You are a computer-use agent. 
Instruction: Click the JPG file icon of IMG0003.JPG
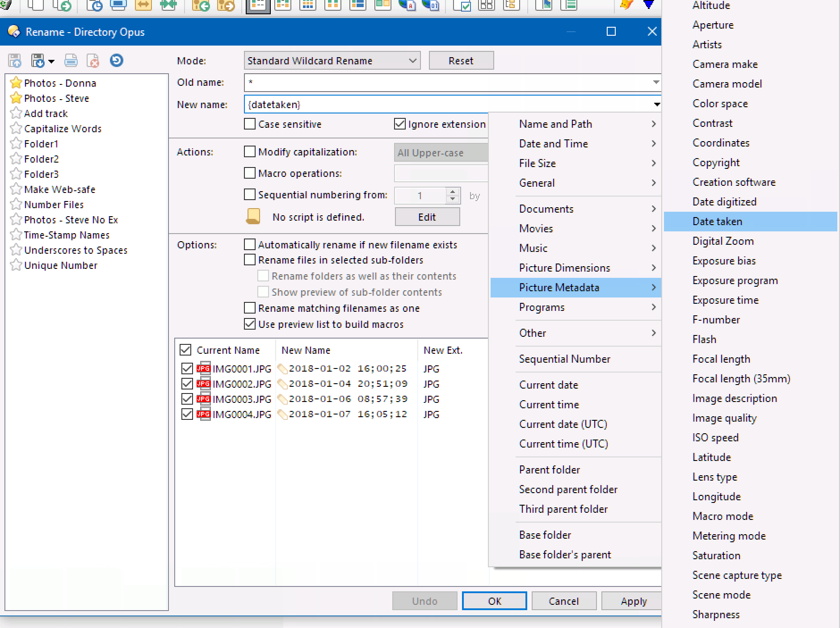click(204, 399)
